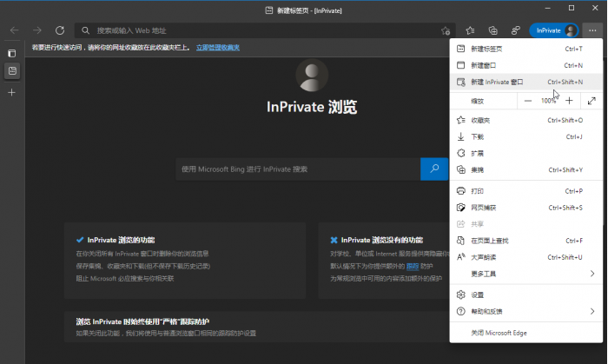Open the Collections icon in toolbar
Viewport: 608px width, 364px height.
tap(492, 30)
